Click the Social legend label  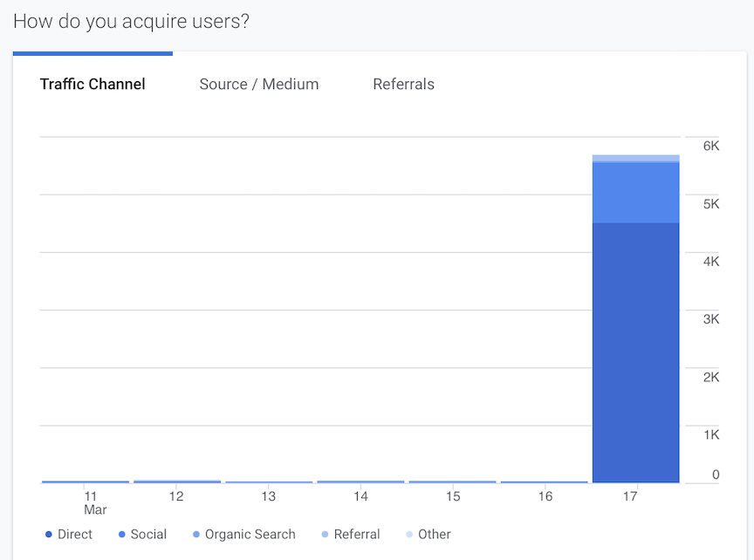(x=148, y=535)
